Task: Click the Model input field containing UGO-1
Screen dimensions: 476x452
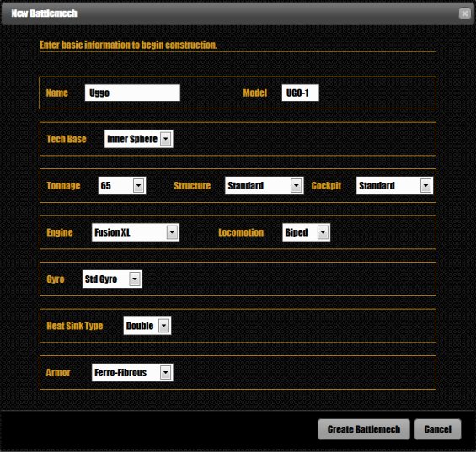Action: point(300,93)
